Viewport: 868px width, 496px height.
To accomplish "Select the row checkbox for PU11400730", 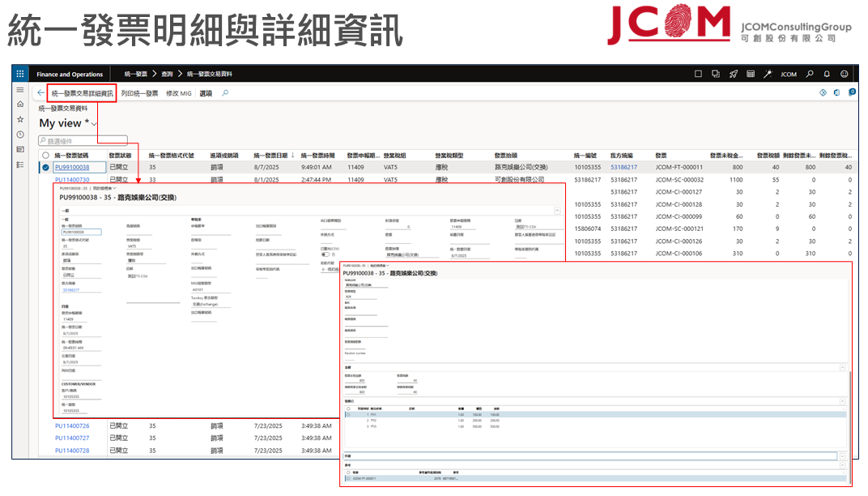I will click(x=46, y=180).
